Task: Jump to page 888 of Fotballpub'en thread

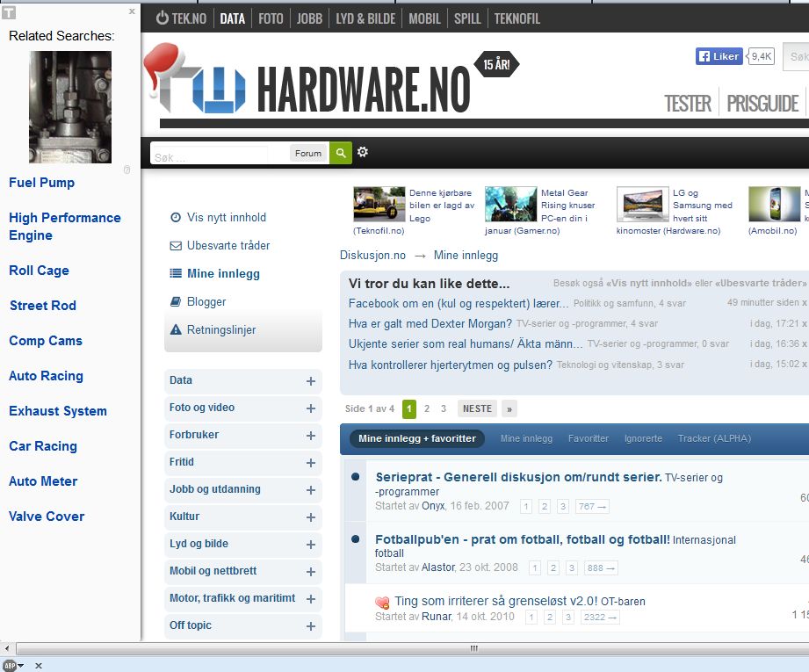Action: (x=601, y=567)
